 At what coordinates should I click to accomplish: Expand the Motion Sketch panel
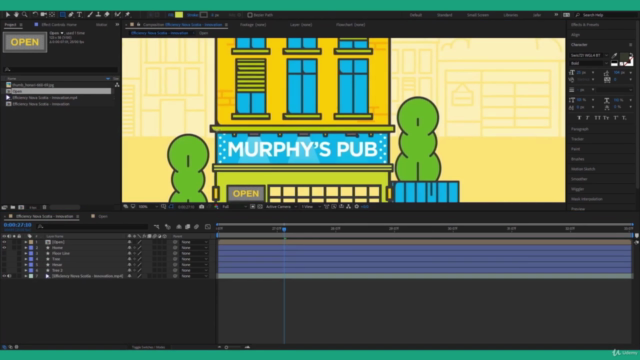(x=583, y=169)
